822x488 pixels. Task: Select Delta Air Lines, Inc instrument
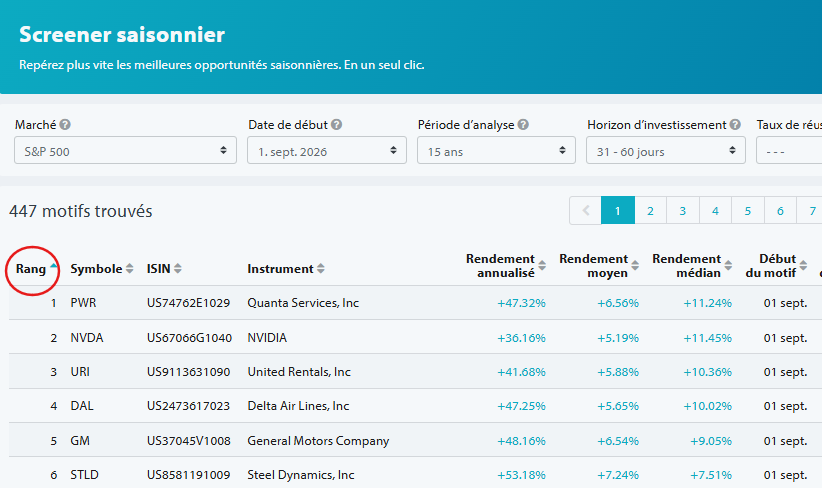point(298,406)
